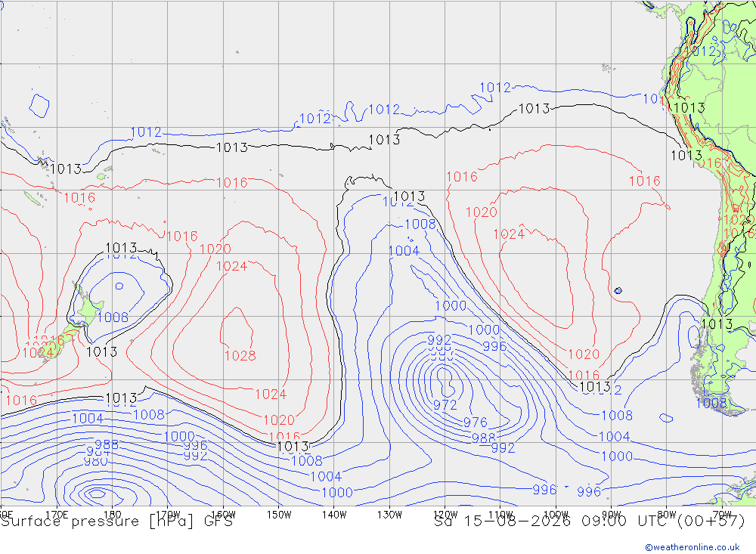Click the 972 low pressure center label
756x554 pixels.
445,405
